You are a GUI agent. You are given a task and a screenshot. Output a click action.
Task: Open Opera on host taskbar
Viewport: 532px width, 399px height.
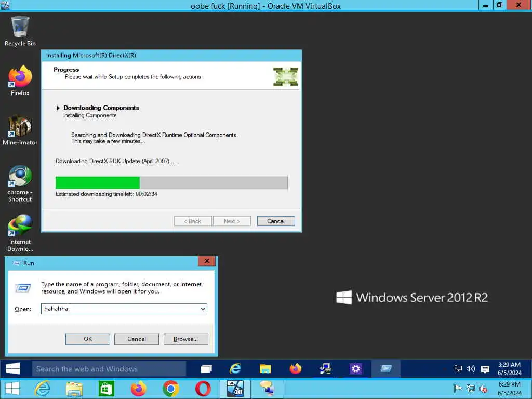(x=203, y=389)
